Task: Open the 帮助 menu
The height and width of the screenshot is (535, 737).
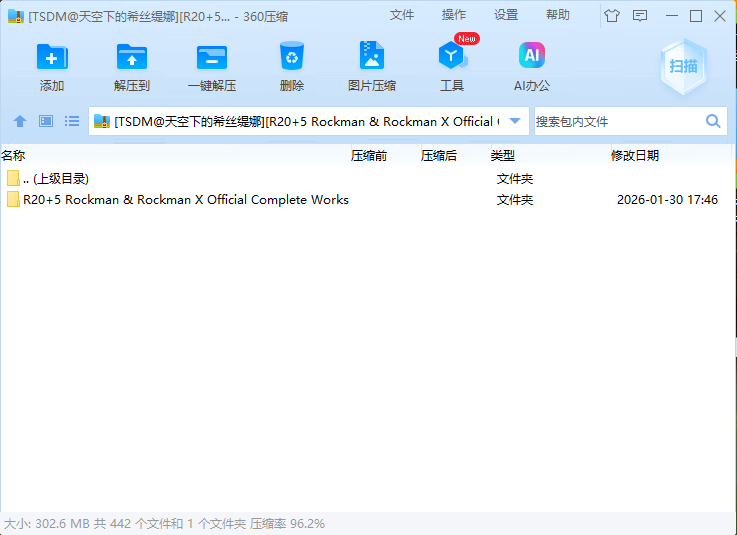Action: [x=557, y=15]
